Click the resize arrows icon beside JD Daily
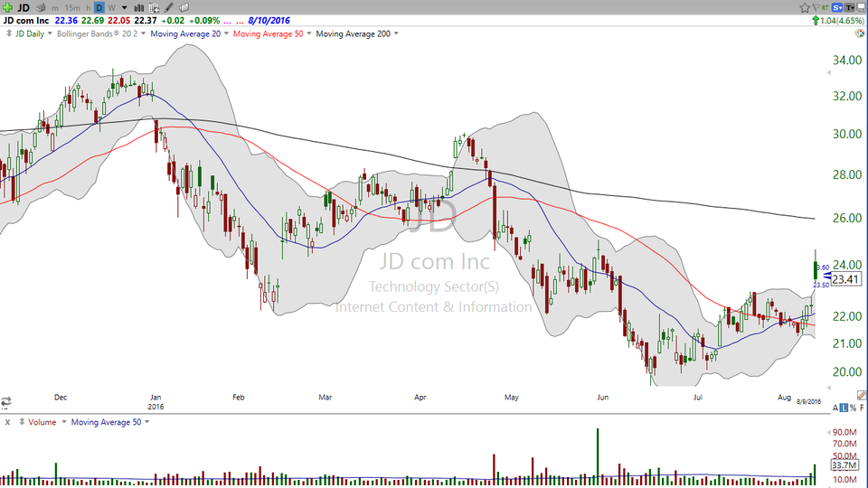Viewport: 868px width, 488px height. (x=9, y=33)
